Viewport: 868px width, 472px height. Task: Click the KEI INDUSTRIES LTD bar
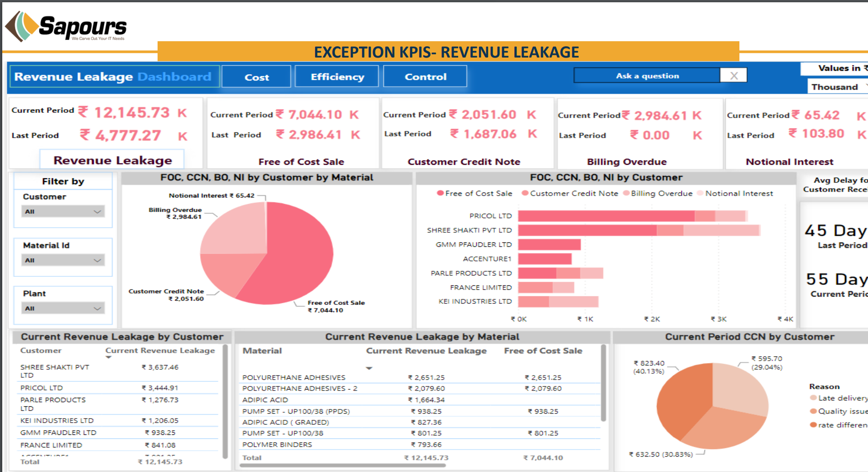[558, 301]
